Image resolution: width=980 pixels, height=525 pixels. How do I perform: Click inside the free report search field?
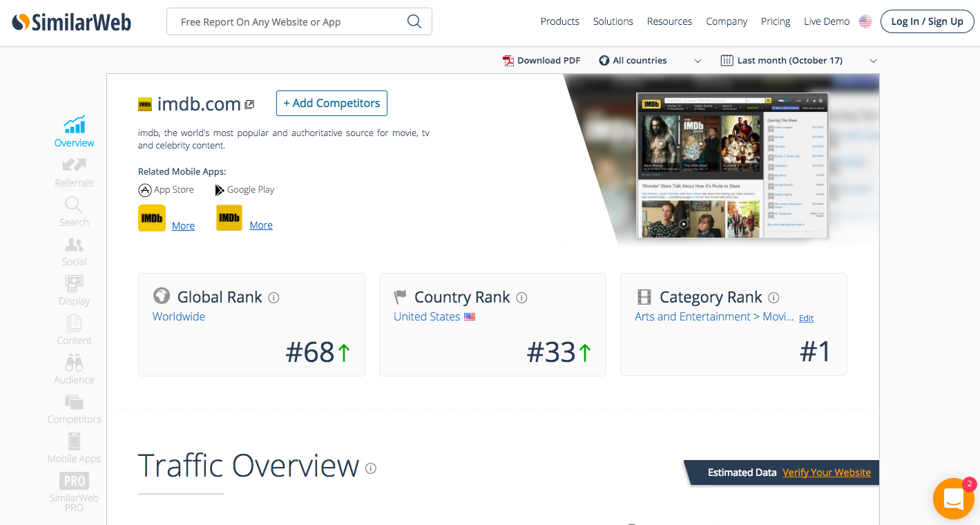point(290,21)
